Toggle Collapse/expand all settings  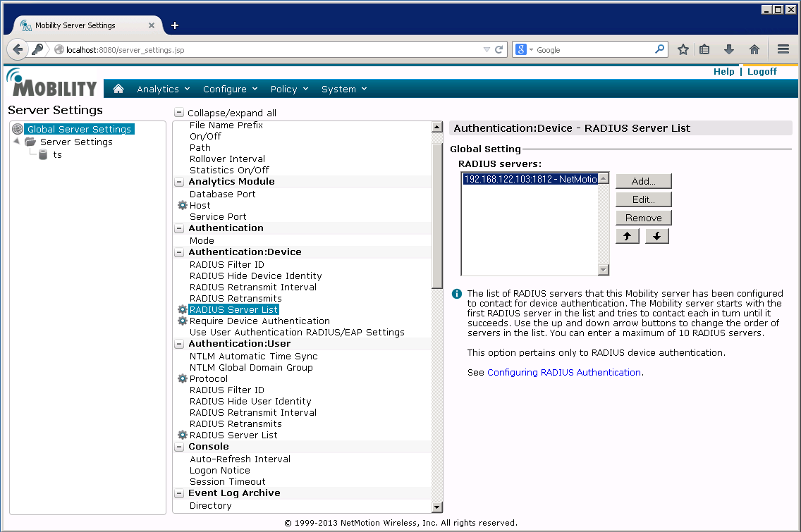pos(179,113)
